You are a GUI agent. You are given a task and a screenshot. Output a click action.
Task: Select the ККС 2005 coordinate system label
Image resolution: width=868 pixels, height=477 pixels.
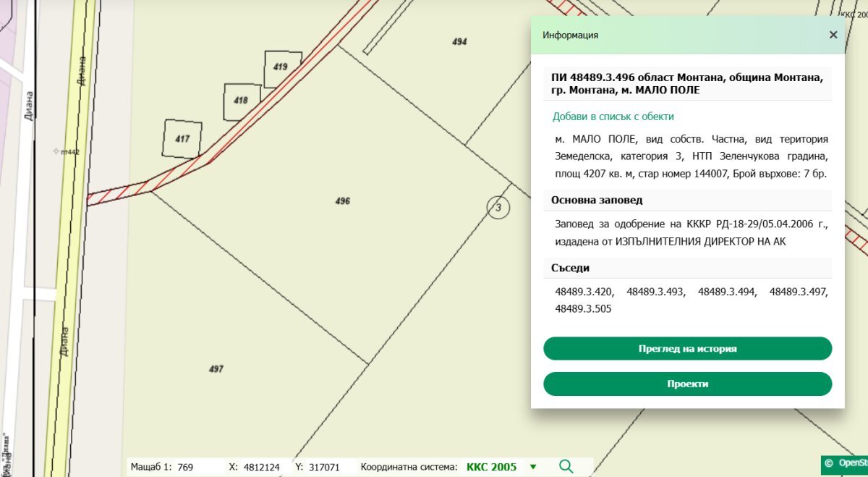[492, 467]
